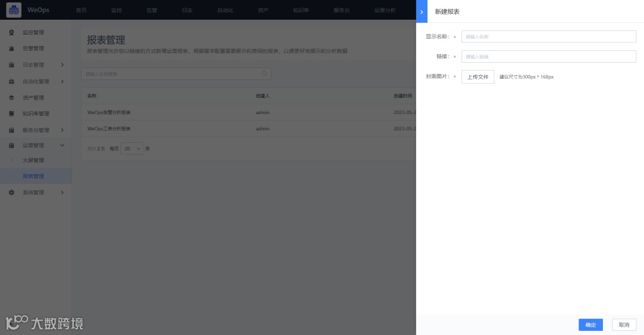Select 报表管理 under 运营管理
The height and width of the screenshot is (335, 644).
36,176
